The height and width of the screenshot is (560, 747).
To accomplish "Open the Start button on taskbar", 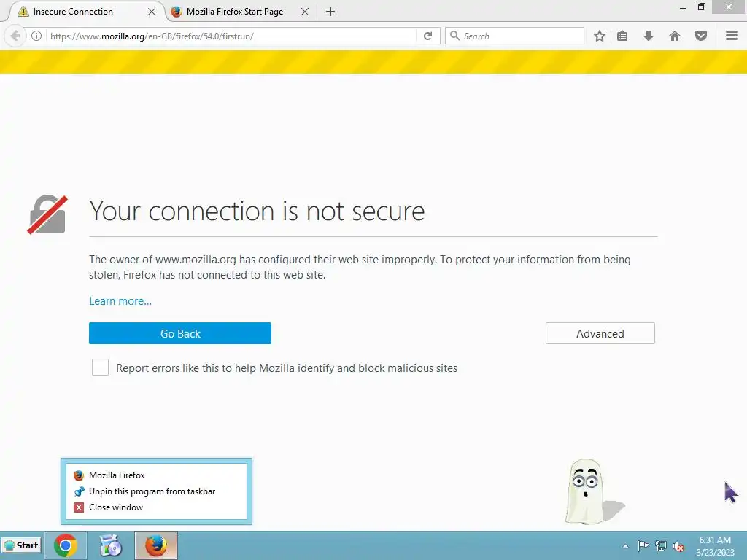I will 21,545.
